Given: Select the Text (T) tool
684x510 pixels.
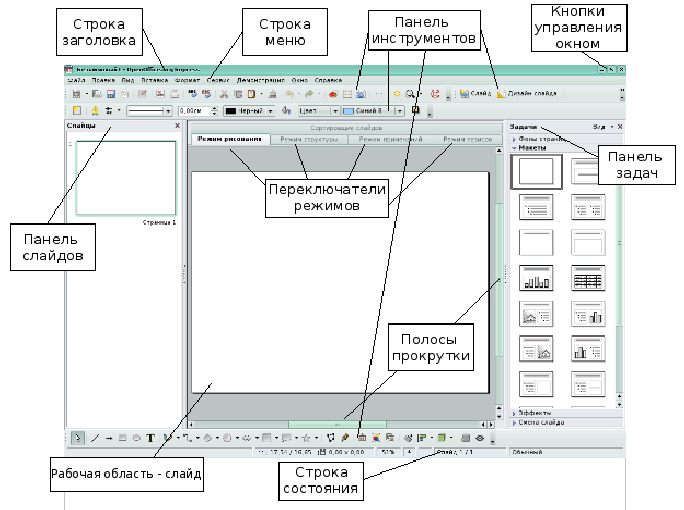Looking at the screenshot, I should click(x=150, y=438).
